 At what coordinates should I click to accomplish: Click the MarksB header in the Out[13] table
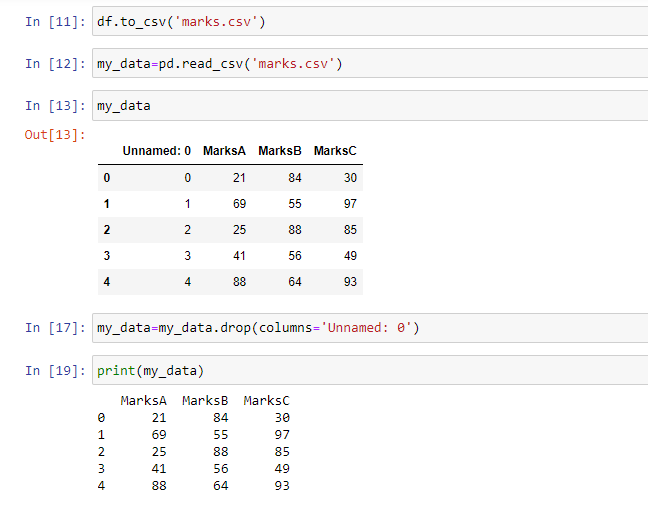280,151
